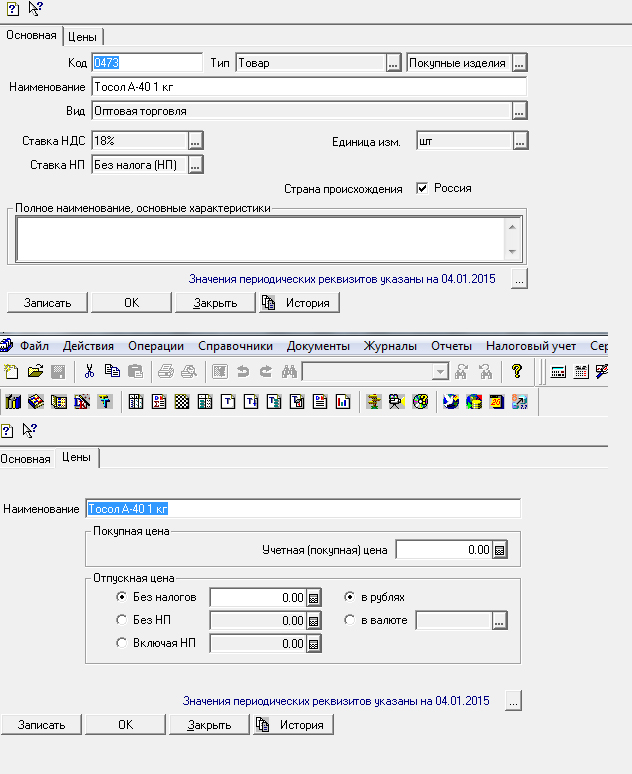Click the Copy icon in toolbar
Image resolution: width=632 pixels, height=774 pixels.
112,372
